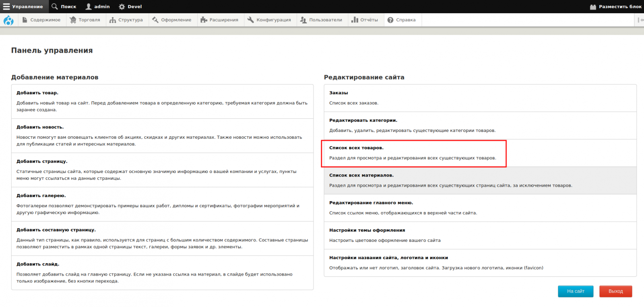Click the user icon beside admin
The width and height of the screenshot is (644, 307).
89,6
